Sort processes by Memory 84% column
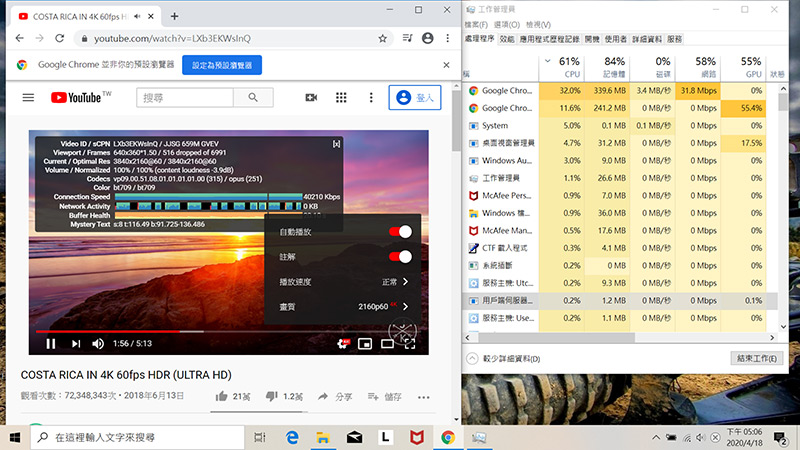800x450 pixels. (607, 67)
